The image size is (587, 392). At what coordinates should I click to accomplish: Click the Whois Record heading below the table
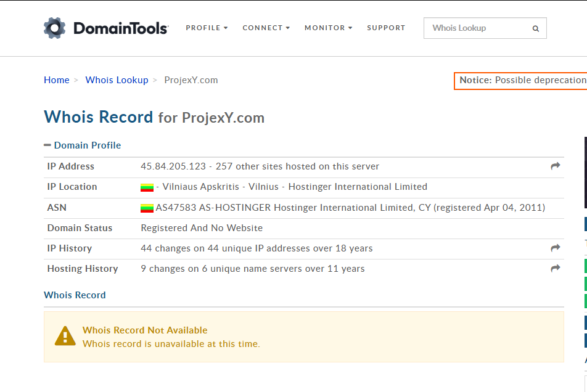[75, 295]
